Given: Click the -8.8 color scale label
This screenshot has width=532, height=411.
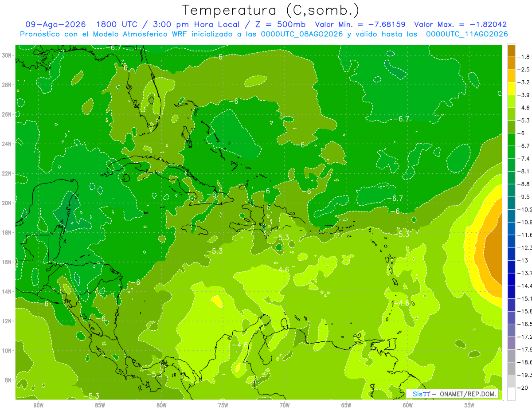Looking at the screenshot, I should [x=524, y=184].
